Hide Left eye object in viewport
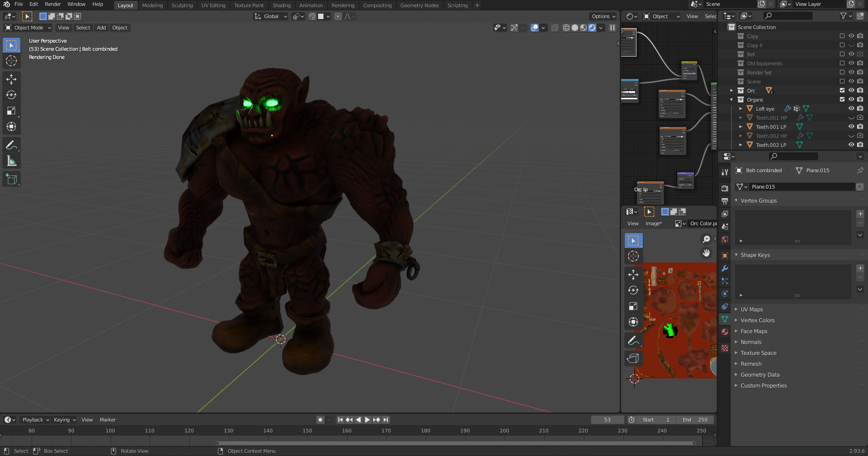The image size is (868, 456). coord(851,109)
